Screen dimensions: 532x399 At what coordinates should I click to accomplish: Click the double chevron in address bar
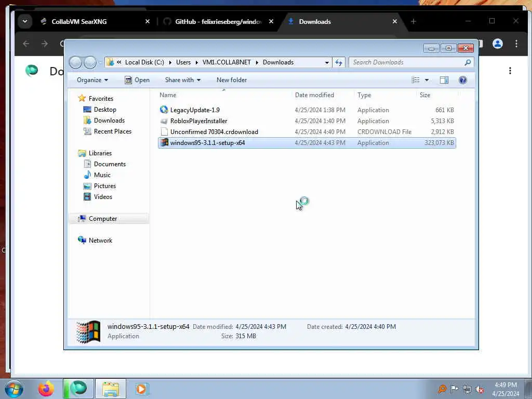[x=119, y=62]
